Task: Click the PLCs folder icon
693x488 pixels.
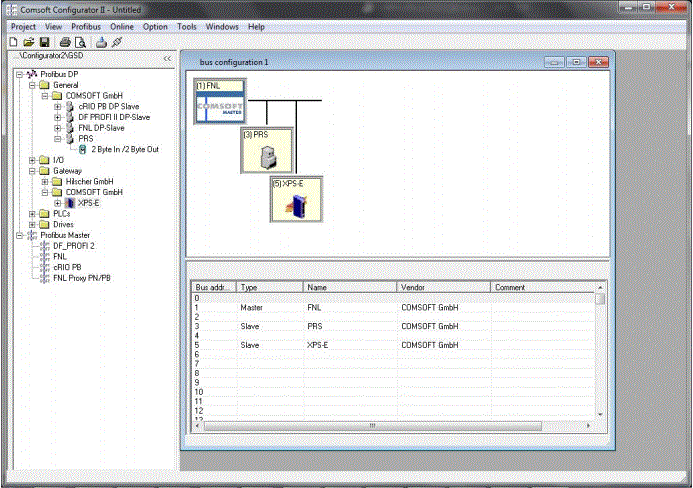Action: [x=44, y=214]
